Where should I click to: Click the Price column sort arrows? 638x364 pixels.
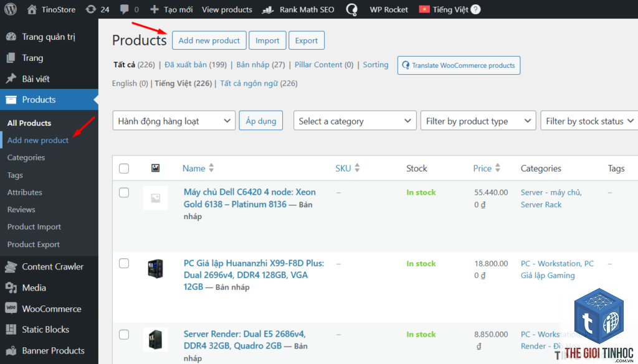497,168
